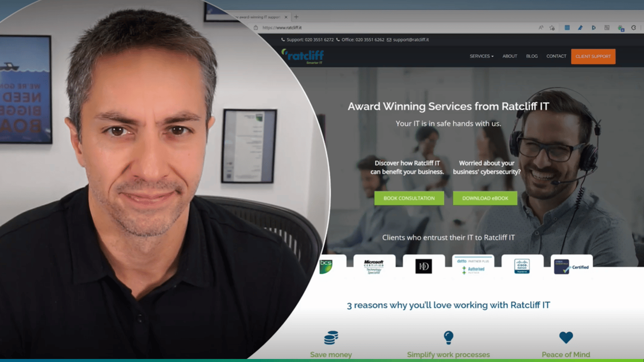
Task: Click 'Worried about your business' cybersecurity?' text
Action: (x=486, y=167)
